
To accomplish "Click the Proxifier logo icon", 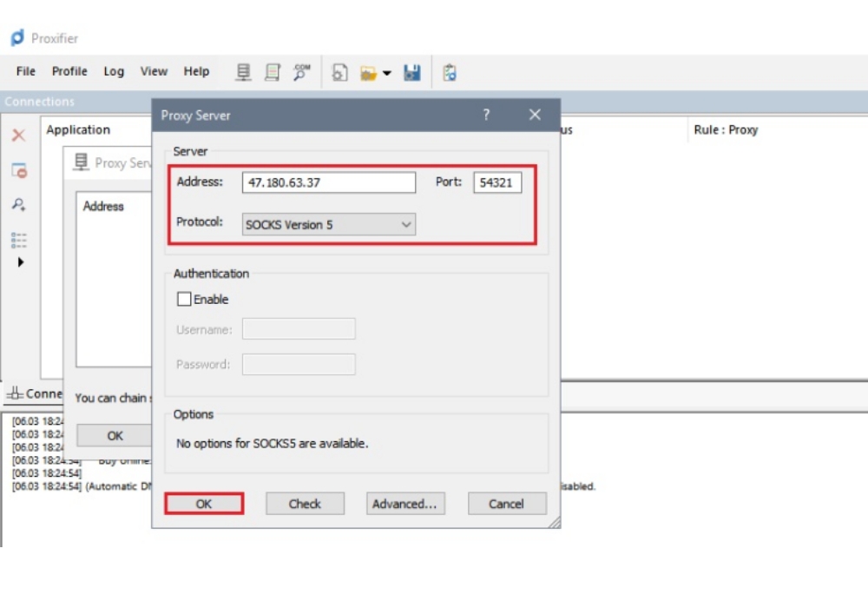I will coord(17,37).
